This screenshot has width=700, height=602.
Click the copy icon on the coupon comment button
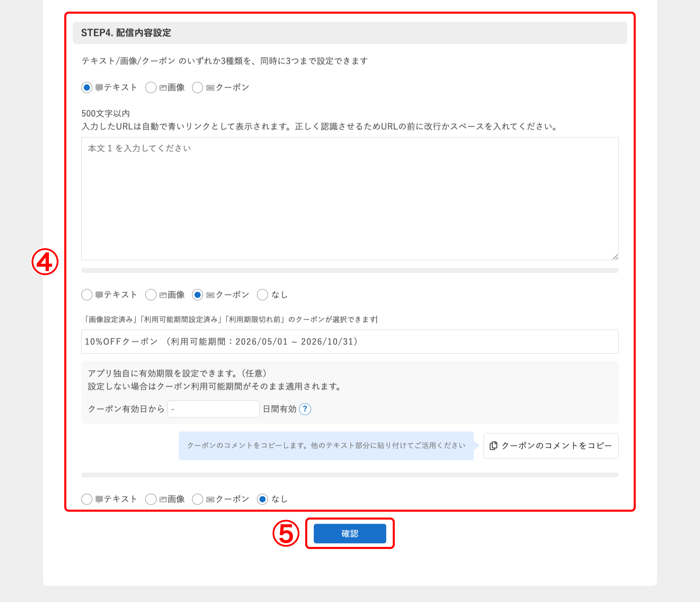click(493, 446)
